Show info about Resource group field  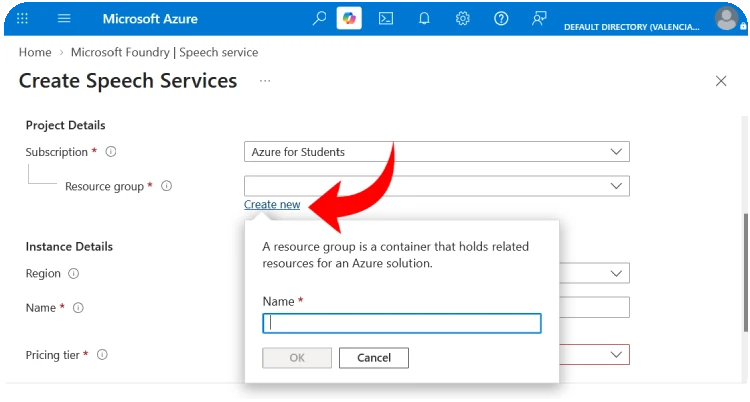tap(166, 186)
